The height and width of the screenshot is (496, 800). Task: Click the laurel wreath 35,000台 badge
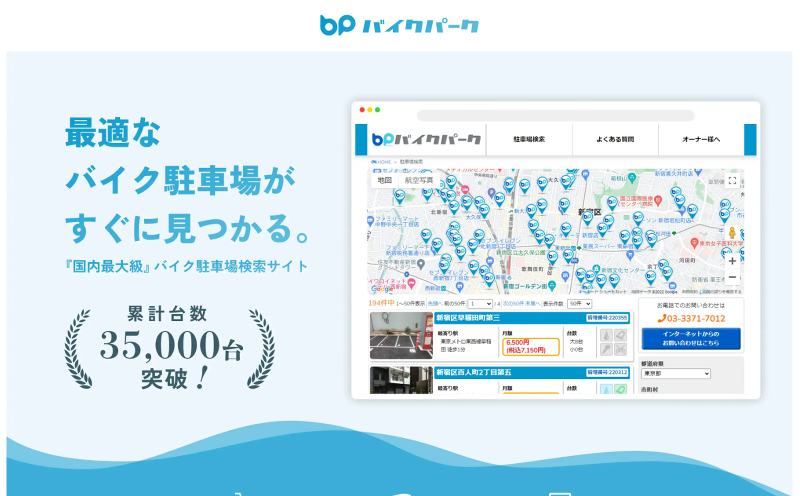(169, 348)
